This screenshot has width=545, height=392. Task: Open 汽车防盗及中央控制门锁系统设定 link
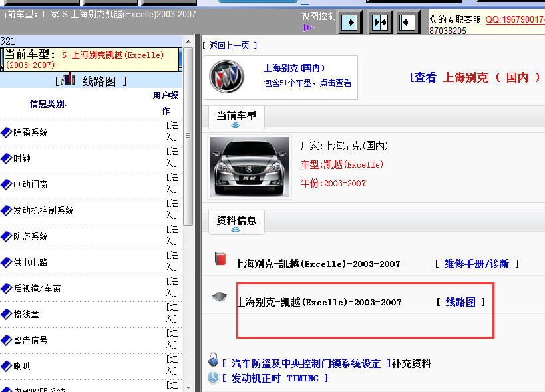306,363
